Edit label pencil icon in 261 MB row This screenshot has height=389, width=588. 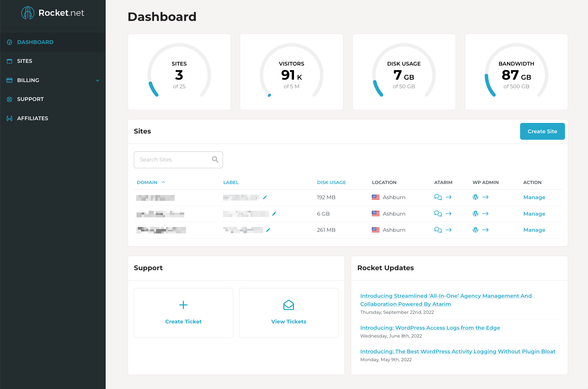(268, 230)
